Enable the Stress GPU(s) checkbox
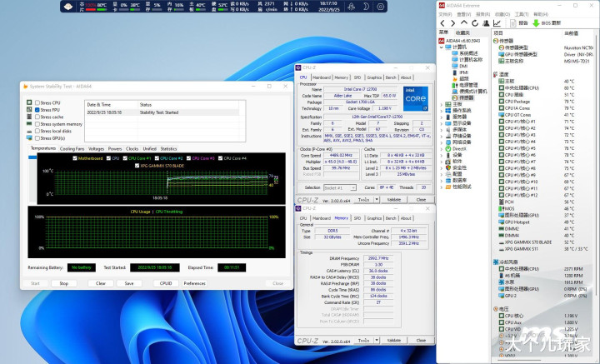Image resolution: width=600 pixels, height=364 pixels. tap(37, 138)
